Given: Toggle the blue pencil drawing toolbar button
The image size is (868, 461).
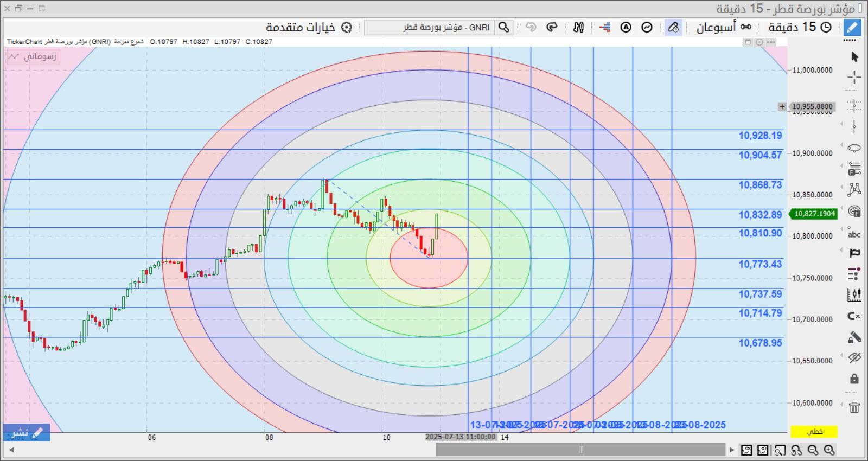Looking at the screenshot, I should coord(852,27).
